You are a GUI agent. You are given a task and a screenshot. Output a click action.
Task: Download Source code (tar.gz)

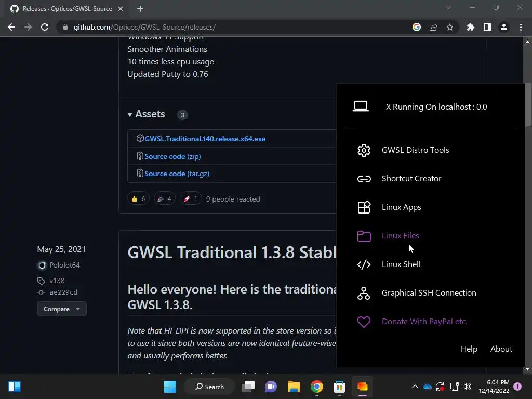click(x=177, y=174)
